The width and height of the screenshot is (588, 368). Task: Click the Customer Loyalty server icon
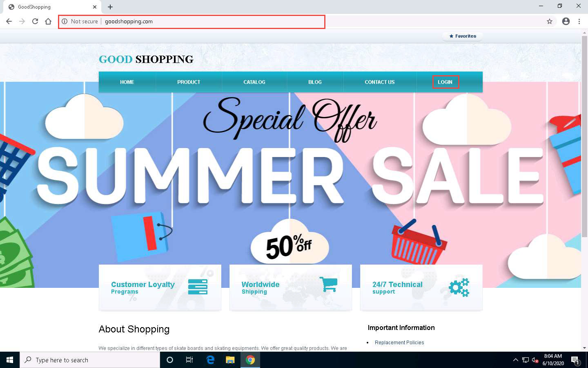(198, 287)
